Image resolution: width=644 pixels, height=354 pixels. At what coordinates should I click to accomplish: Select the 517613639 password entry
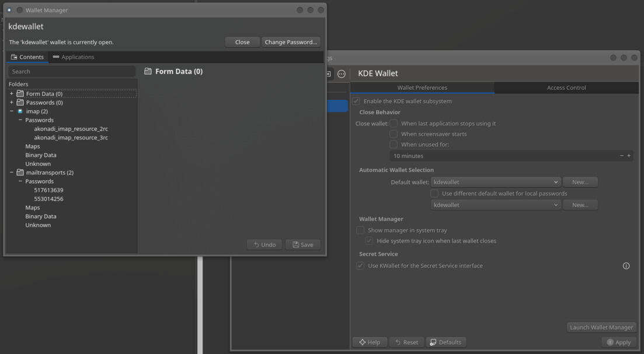click(x=48, y=190)
